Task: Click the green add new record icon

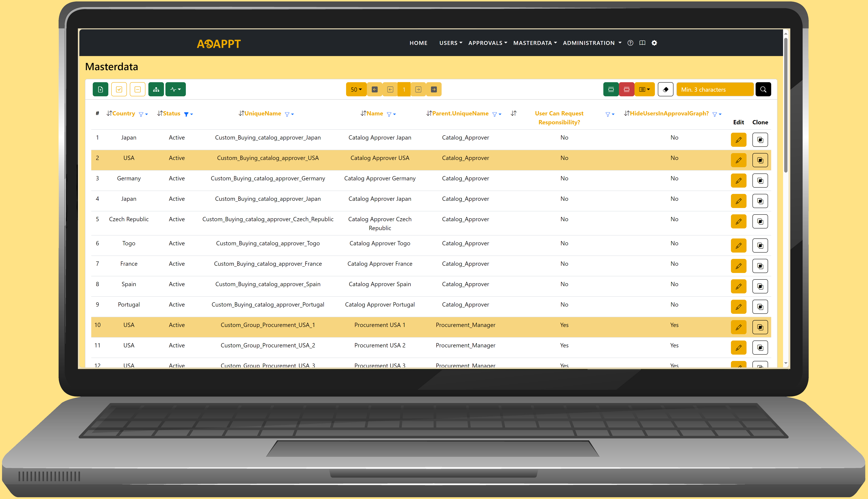Action: click(100, 89)
